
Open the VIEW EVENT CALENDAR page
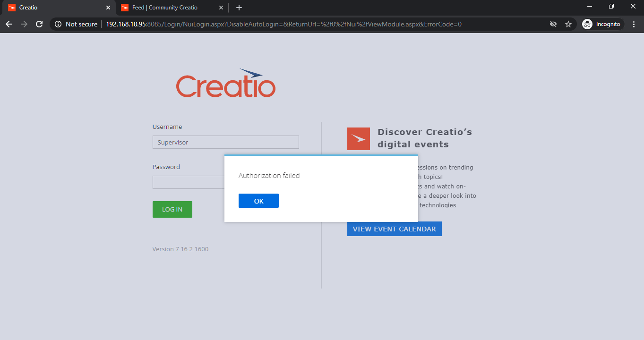394,229
